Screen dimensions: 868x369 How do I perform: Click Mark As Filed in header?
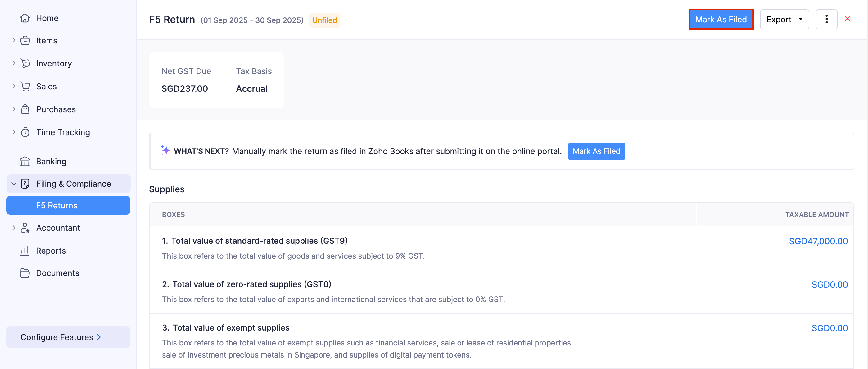point(721,20)
